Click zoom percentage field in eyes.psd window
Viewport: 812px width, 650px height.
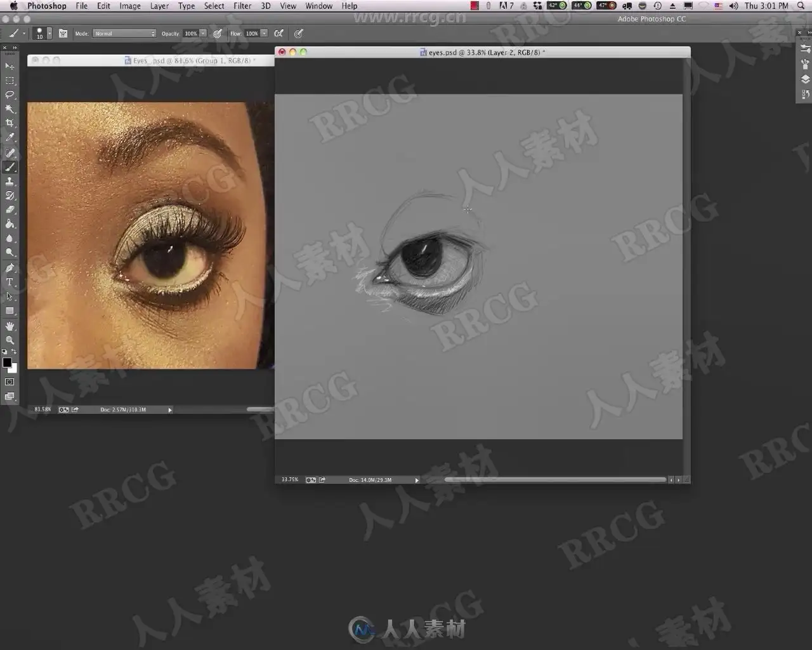290,480
